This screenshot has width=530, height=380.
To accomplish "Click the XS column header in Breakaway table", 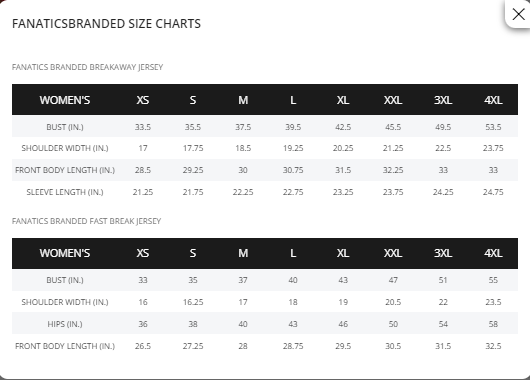I will pyautogui.click(x=143, y=100).
